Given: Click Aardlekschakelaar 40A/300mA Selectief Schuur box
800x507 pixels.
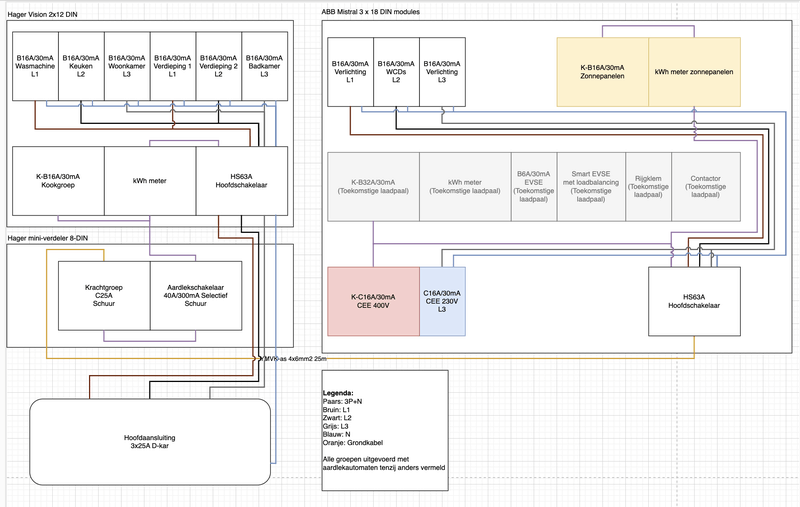Looking at the screenshot, I should pyautogui.click(x=196, y=296).
